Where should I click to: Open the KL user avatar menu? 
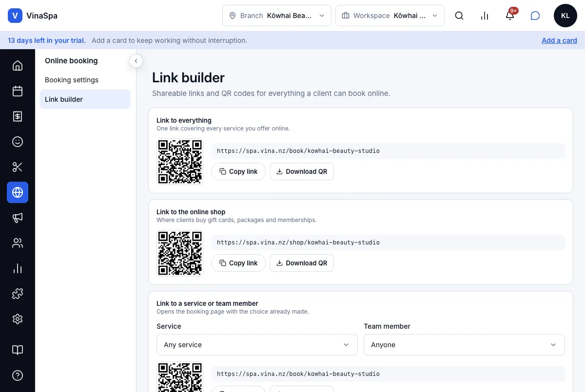565,16
